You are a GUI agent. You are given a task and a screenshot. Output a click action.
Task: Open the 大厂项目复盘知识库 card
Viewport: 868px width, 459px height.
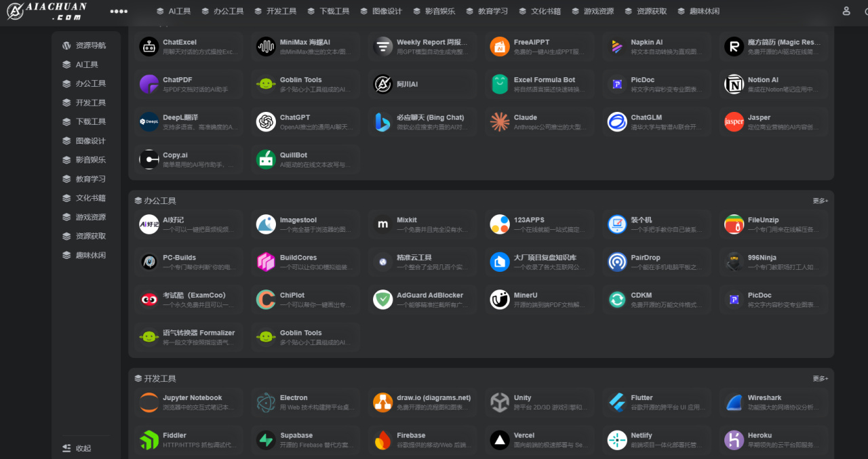[538, 262]
